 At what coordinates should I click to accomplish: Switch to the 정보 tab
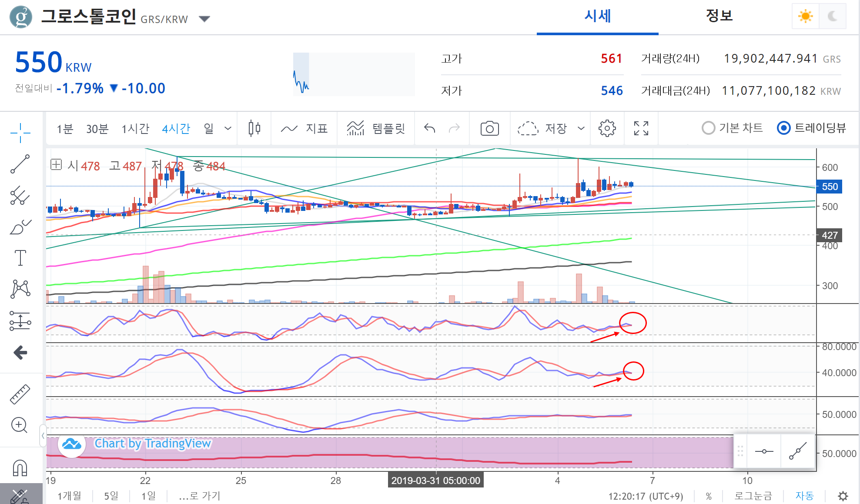click(x=719, y=17)
